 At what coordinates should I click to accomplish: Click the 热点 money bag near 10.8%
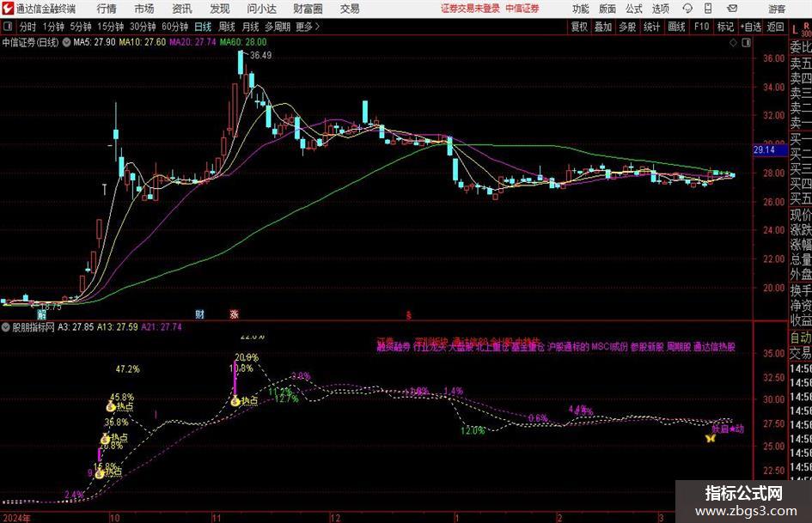coord(235,401)
